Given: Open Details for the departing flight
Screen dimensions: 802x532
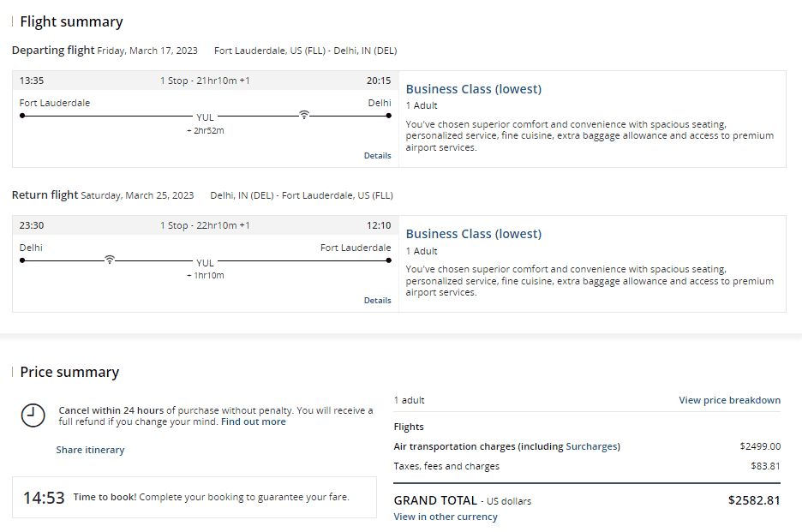Looking at the screenshot, I should [x=377, y=156].
